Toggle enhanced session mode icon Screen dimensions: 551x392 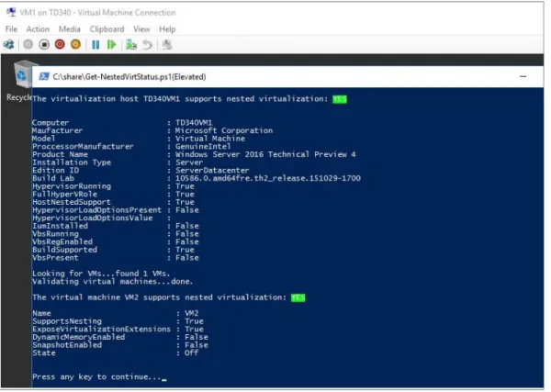tap(166, 45)
